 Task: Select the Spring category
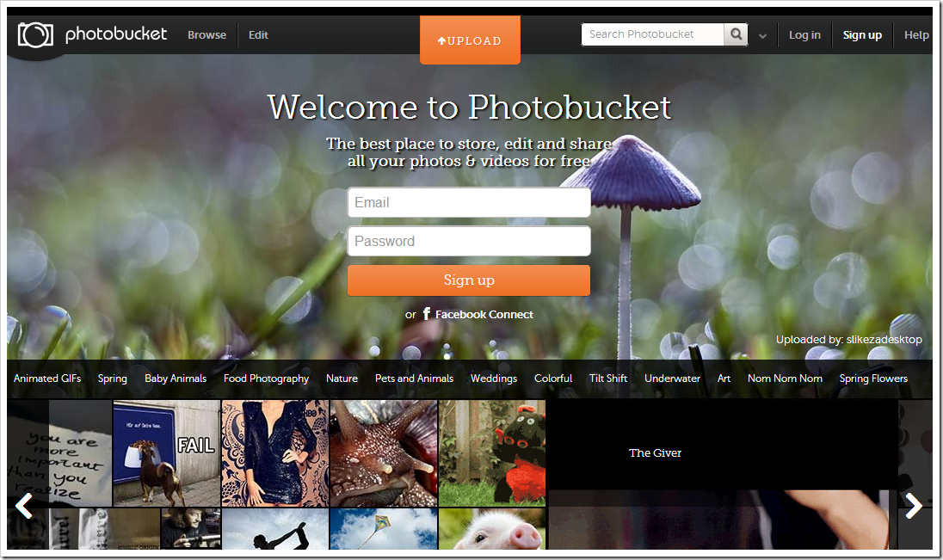113,378
